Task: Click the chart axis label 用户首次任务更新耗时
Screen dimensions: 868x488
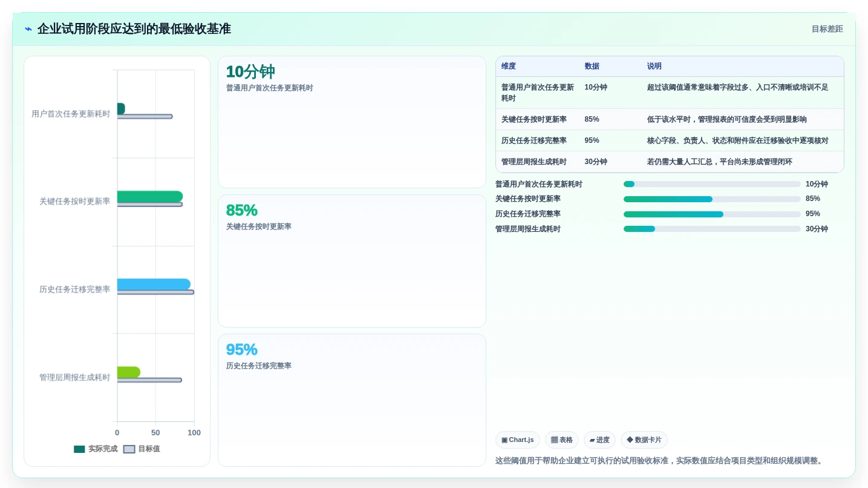Action: tap(71, 114)
